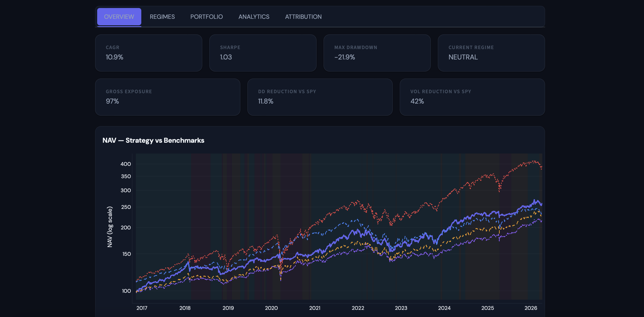
Task: Click the 400 y-axis tick label
Action: point(126,164)
